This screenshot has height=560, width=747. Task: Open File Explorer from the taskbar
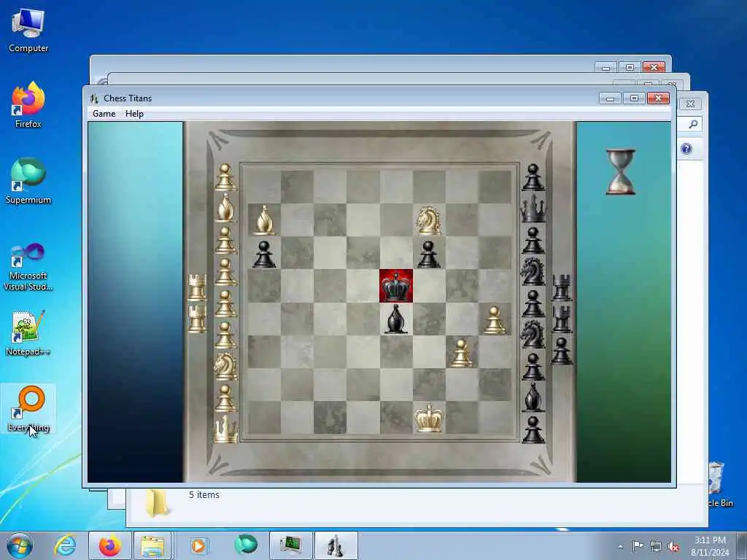(x=152, y=545)
